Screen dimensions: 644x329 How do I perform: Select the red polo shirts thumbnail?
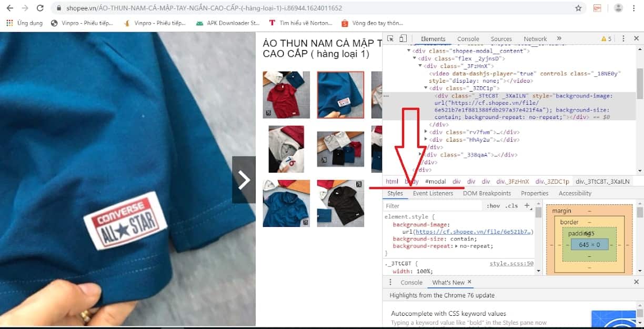point(286,95)
